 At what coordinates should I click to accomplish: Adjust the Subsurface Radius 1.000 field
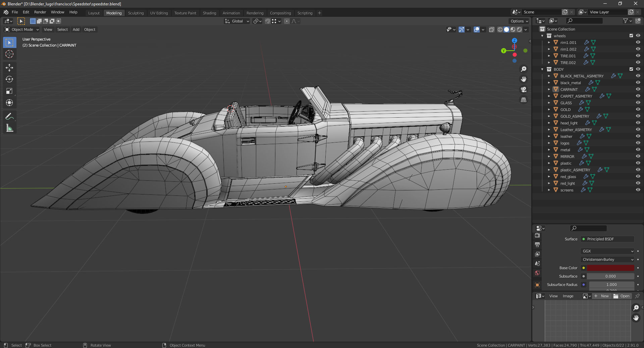pos(611,285)
